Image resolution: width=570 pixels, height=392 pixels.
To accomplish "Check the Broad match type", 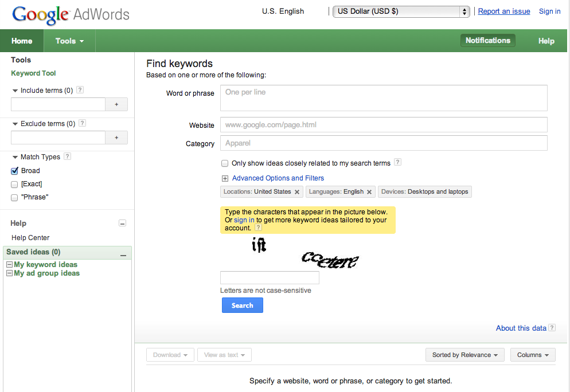I will click(14, 171).
